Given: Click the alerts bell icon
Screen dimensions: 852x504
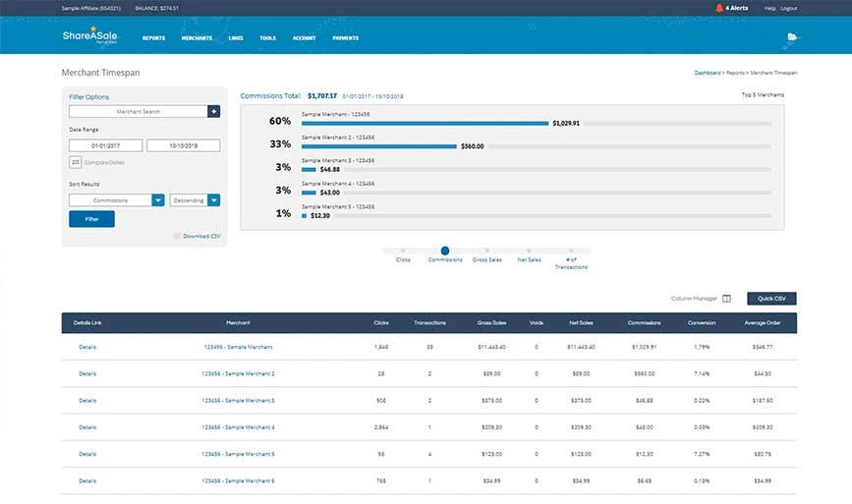Looking at the screenshot, I should [x=719, y=8].
